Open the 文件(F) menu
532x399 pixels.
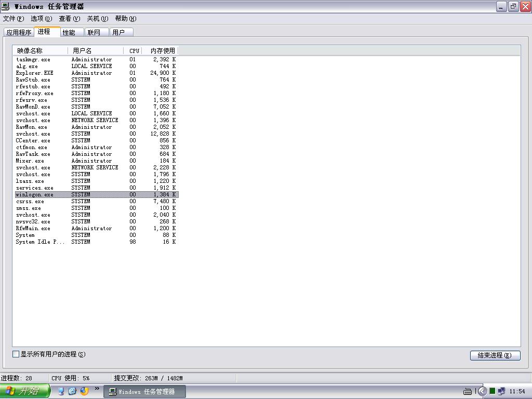[13, 19]
